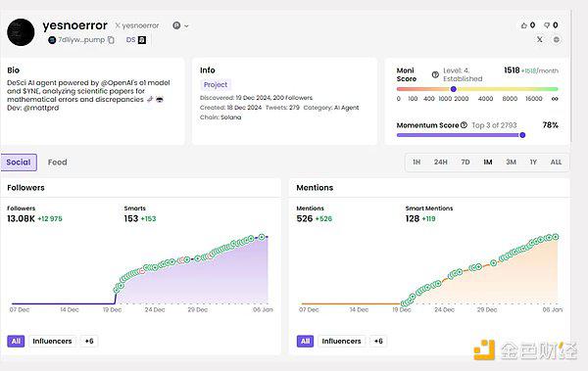This screenshot has height=371, width=588.
Task: Select the All filter under Followers
Action: tap(16, 341)
